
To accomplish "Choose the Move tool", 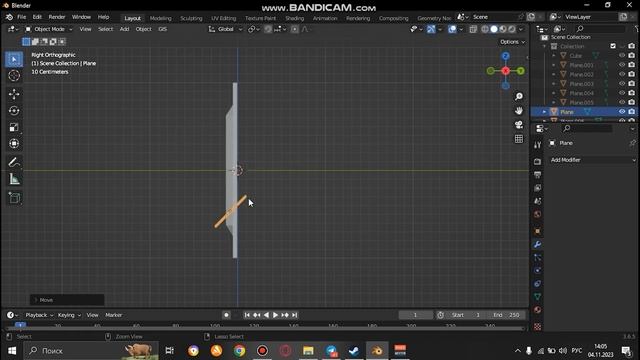I will (14, 94).
